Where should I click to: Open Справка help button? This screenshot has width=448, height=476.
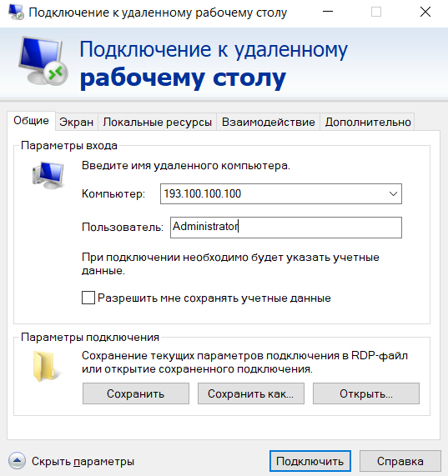(x=400, y=461)
